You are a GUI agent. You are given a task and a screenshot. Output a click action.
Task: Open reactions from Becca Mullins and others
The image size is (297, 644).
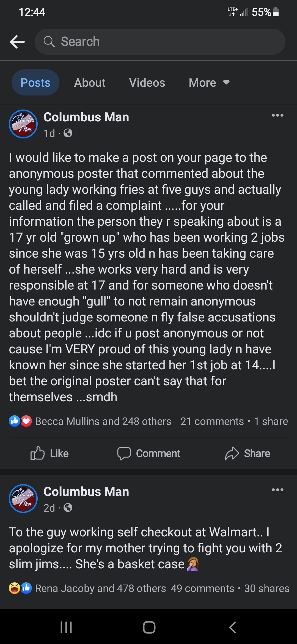pyautogui.click(x=103, y=421)
